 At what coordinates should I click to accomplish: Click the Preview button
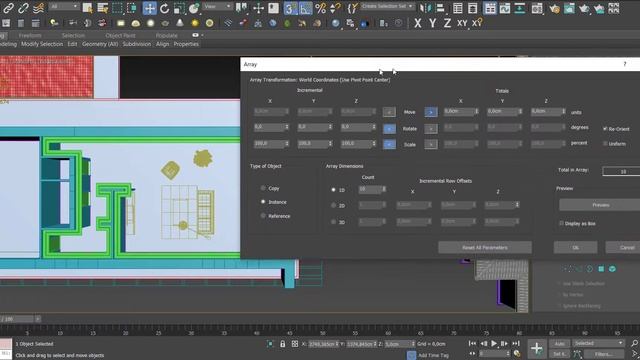pyautogui.click(x=600, y=205)
